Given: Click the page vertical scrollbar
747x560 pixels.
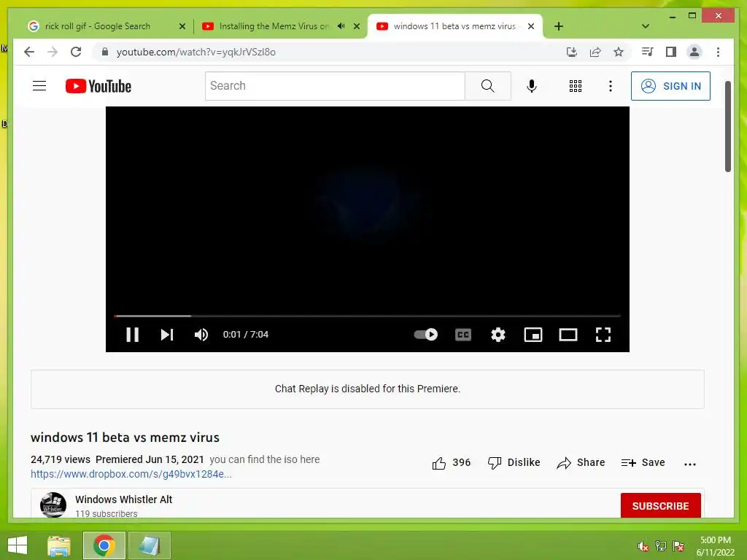Looking at the screenshot, I should point(728,127).
